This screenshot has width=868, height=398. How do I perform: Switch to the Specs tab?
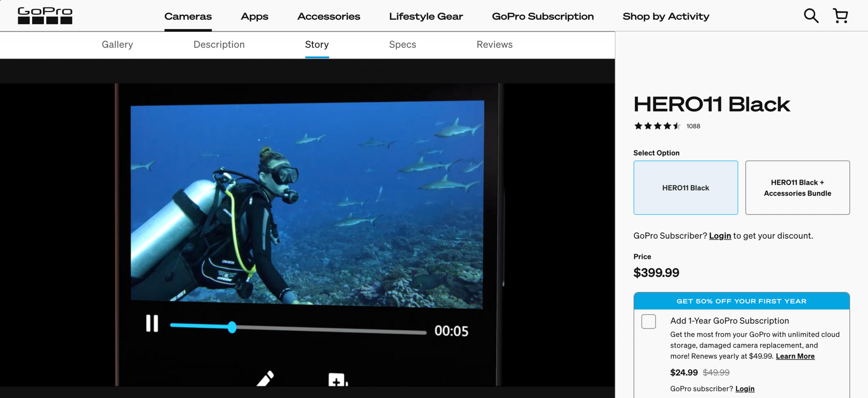tap(402, 45)
